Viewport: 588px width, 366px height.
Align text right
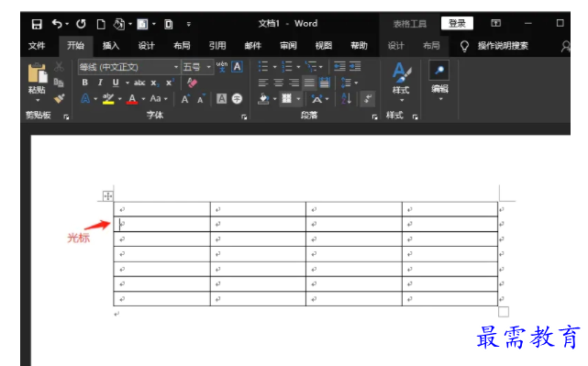pos(294,83)
